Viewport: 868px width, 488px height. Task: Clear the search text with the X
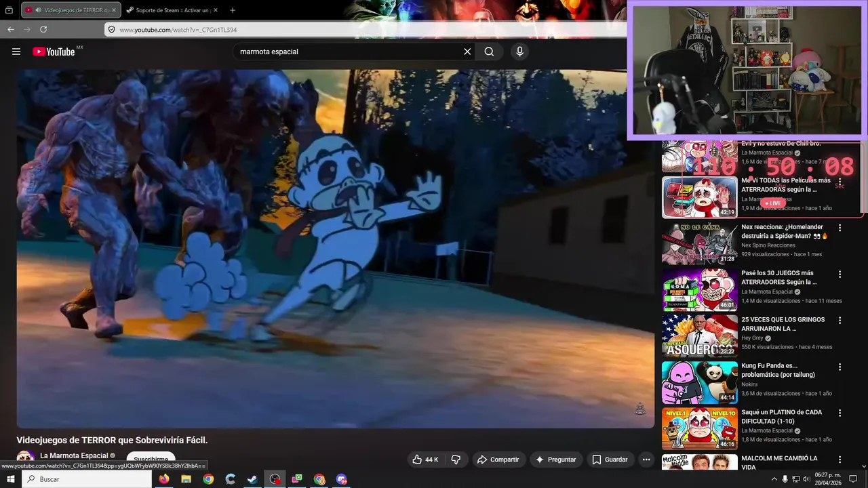tap(467, 52)
